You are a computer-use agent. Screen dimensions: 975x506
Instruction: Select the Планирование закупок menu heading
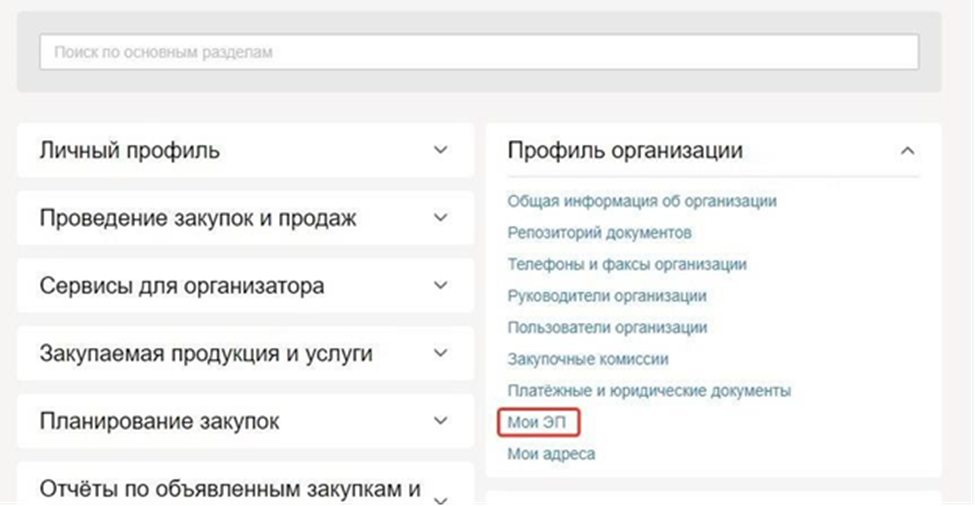(159, 421)
